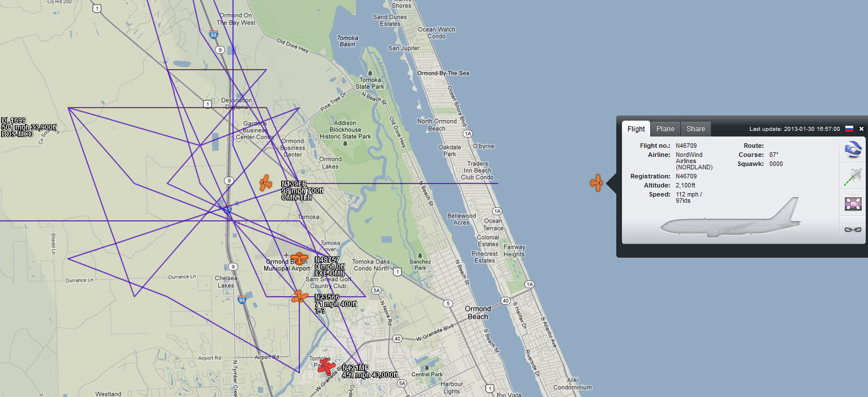868x397 pixels.
Task: Select the orange N139ER aircraft icon
Action: point(265,183)
